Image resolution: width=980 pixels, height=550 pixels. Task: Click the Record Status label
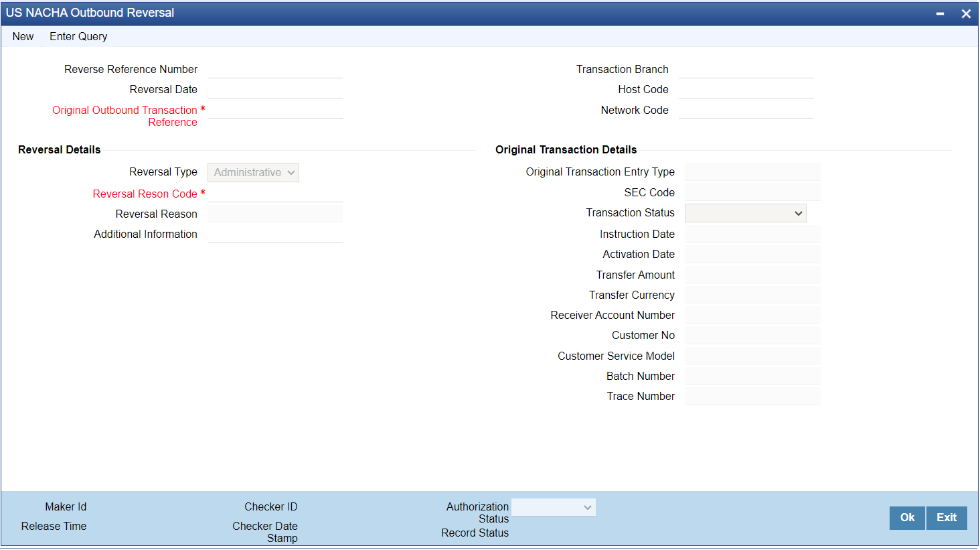(475, 533)
